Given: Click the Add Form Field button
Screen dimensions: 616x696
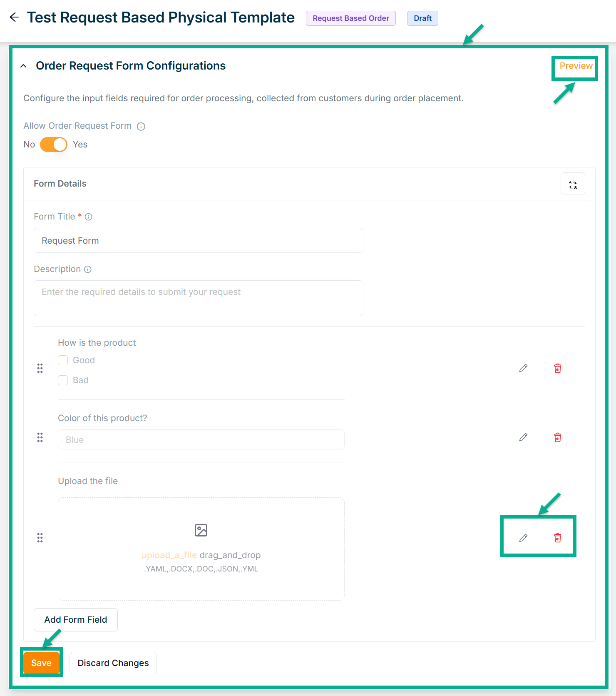Looking at the screenshot, I should 76,620.
